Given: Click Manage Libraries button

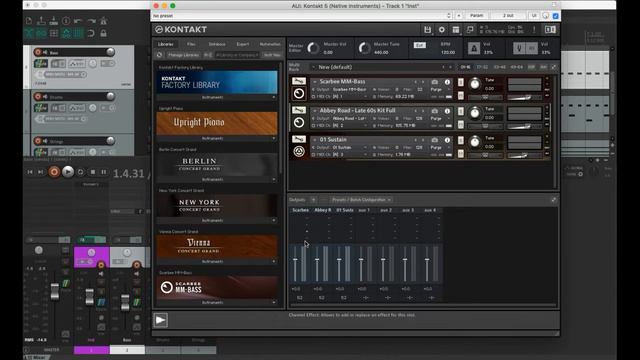Looking at the screenshot, I should click(x=183, y=55).
